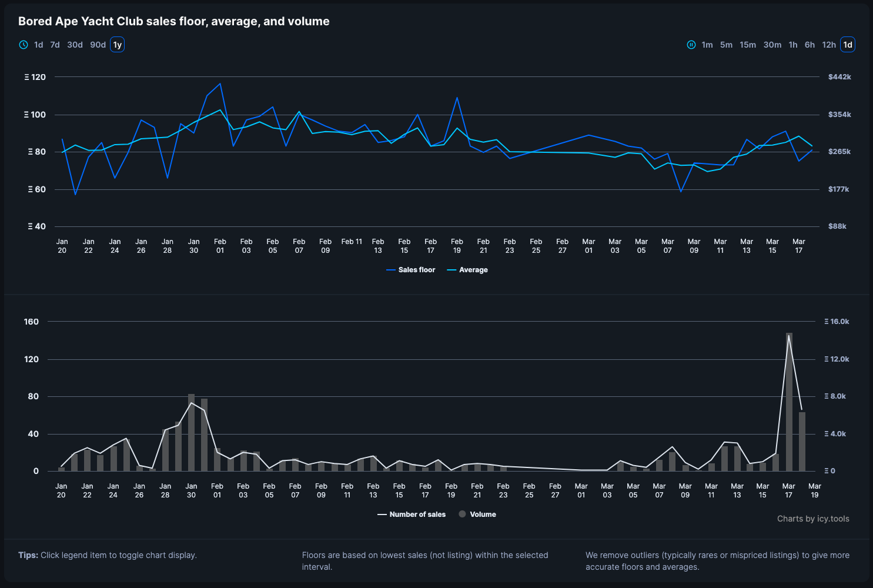This screenshot has width=873, height=588.
Task: Click the Feb 11 label on upper chart
Action: pyautogui.click(x=352, y=242)
